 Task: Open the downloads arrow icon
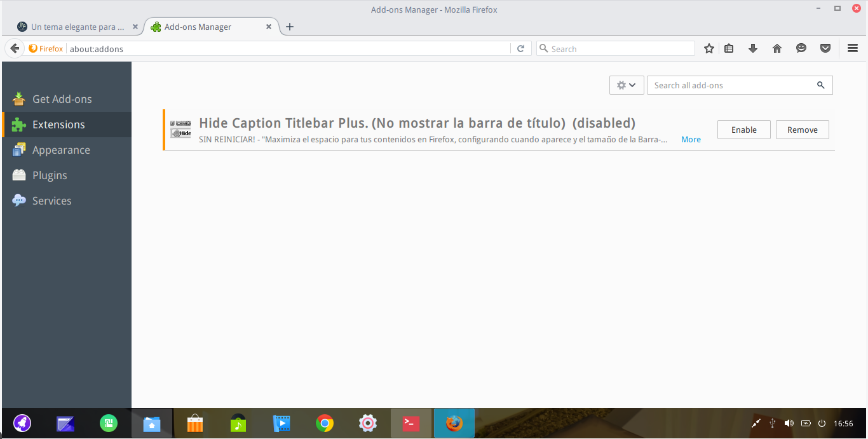coord(753,48)
